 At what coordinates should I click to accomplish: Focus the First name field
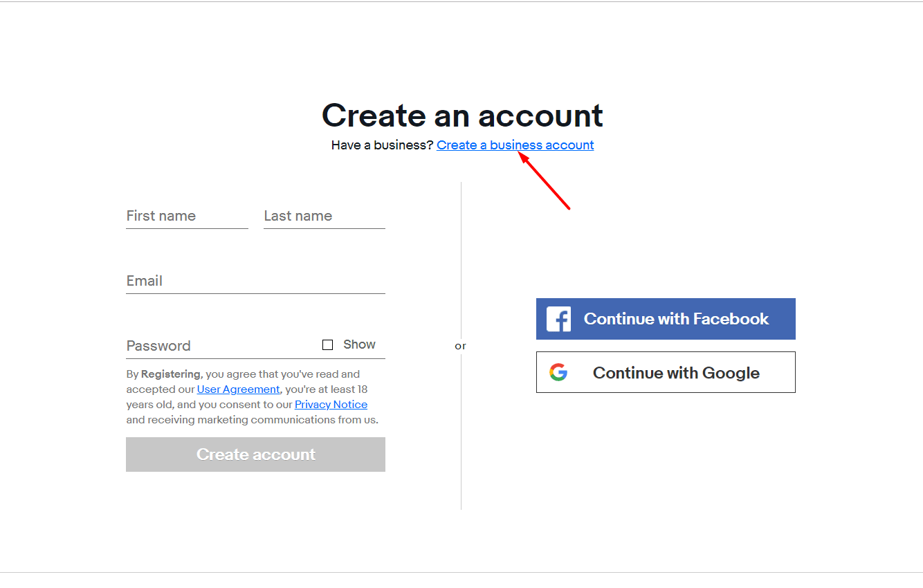pyautogui.click(x=187, y=216)
